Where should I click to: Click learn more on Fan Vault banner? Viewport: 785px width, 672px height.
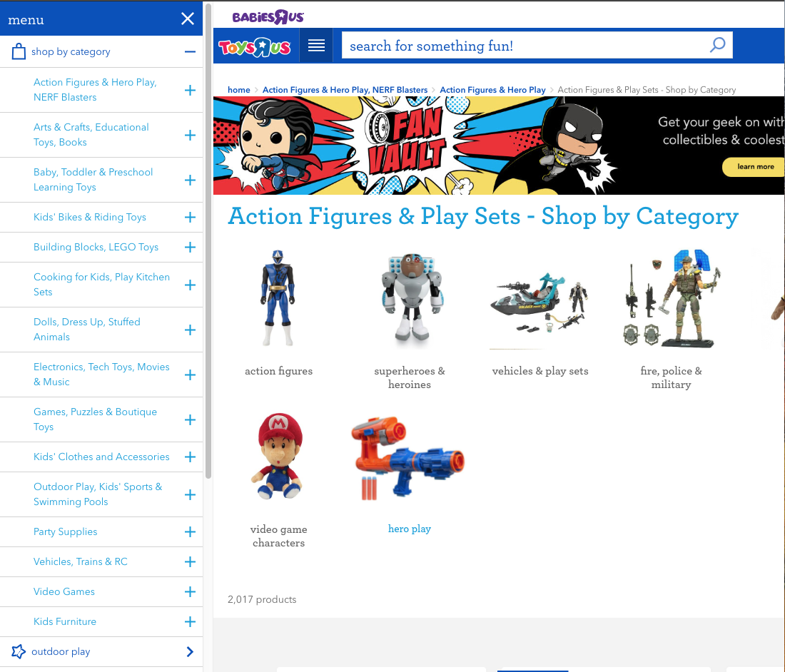click(x=755, y=167)
